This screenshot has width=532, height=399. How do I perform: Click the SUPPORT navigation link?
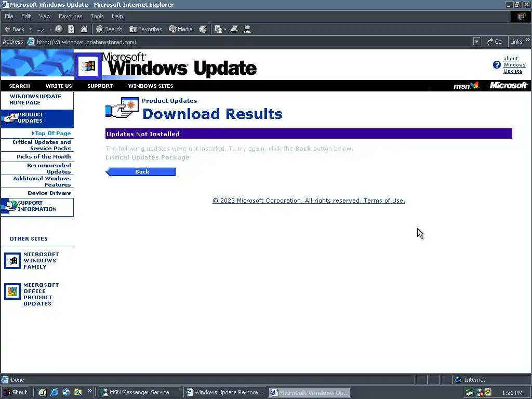point(100,86)
